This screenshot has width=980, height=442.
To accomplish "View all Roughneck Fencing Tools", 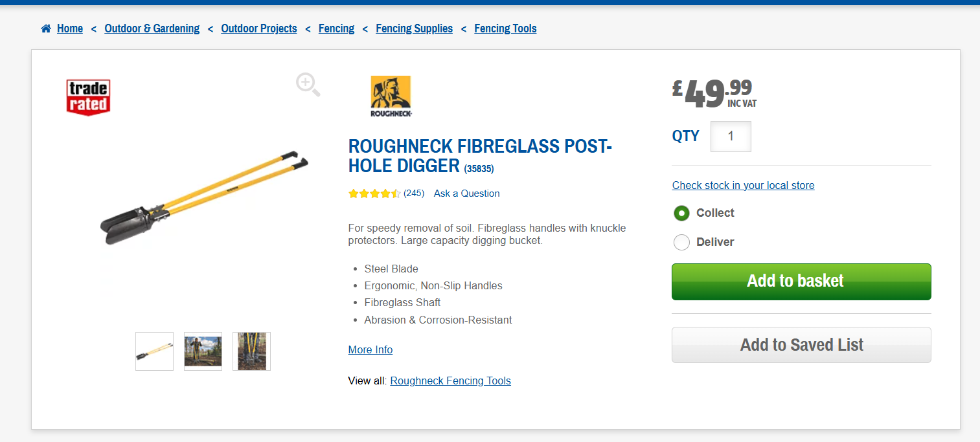I will 450,381.
